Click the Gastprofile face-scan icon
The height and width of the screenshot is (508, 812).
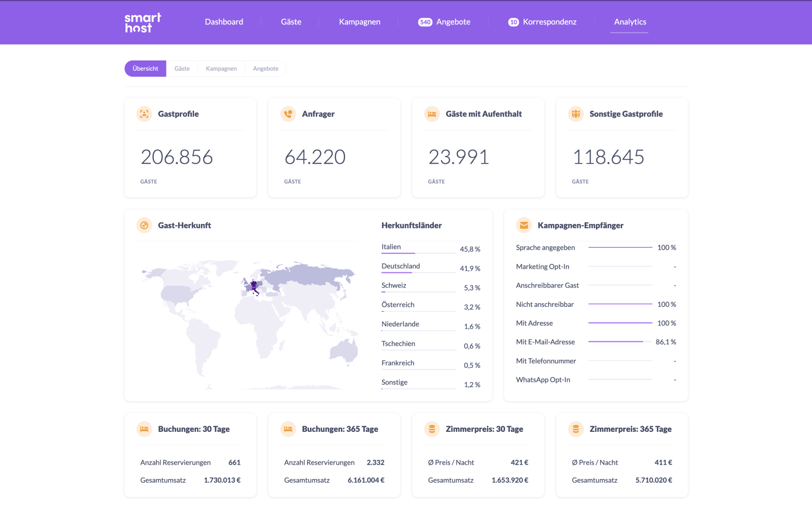pos(144,114)
